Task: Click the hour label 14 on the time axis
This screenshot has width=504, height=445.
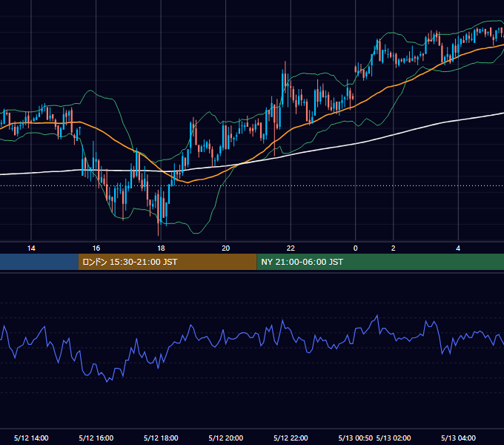Action: [x=31, y=248]
